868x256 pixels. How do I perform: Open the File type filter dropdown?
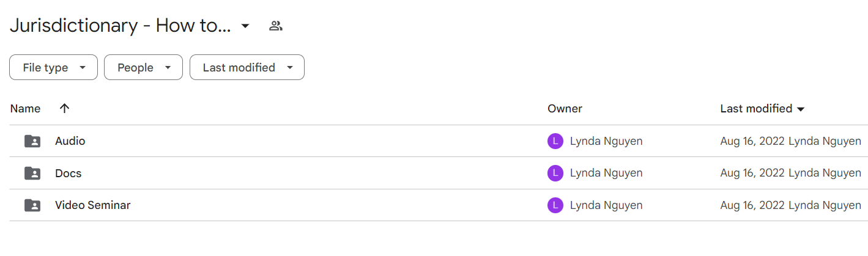[x=53, y=67]
